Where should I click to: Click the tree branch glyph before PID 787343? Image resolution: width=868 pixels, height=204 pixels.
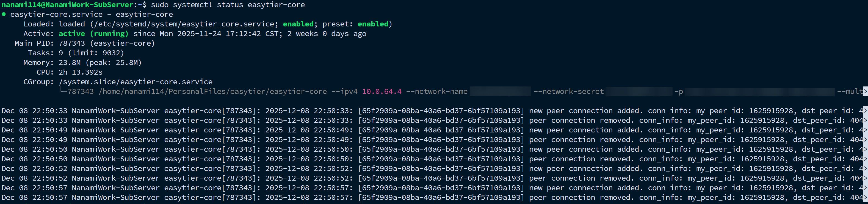(x=63, y=91)
